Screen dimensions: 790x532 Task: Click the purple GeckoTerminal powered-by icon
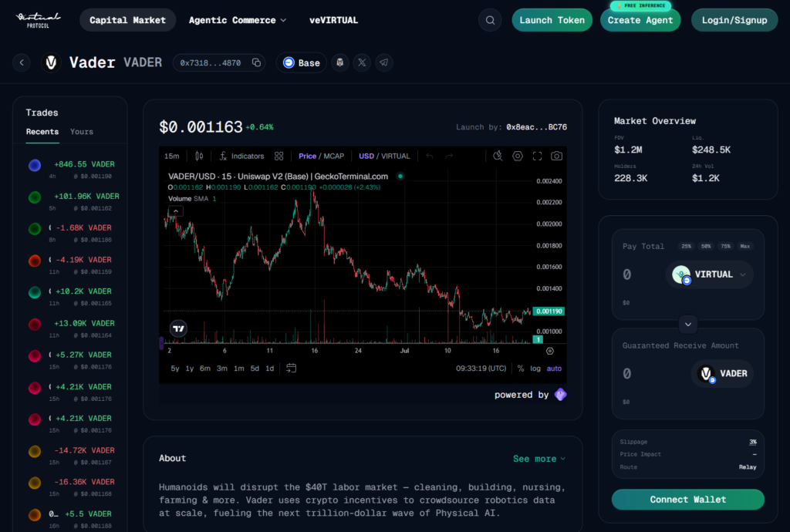(560, 395)
